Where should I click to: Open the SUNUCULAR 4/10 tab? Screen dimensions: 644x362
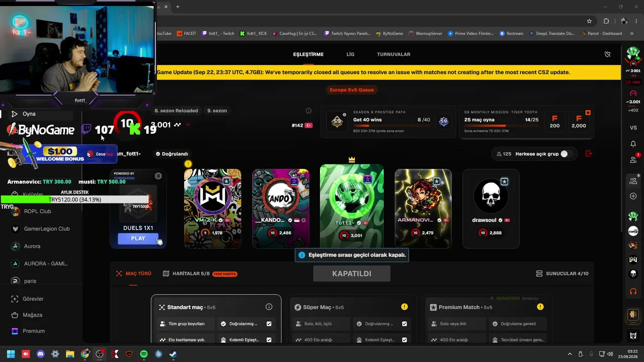click(562, 274)
